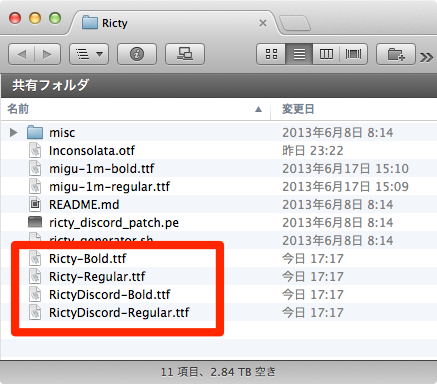Click the ricty_discord_patch.pe executable icon
The image size is (437, 384).
pos(35,222)
